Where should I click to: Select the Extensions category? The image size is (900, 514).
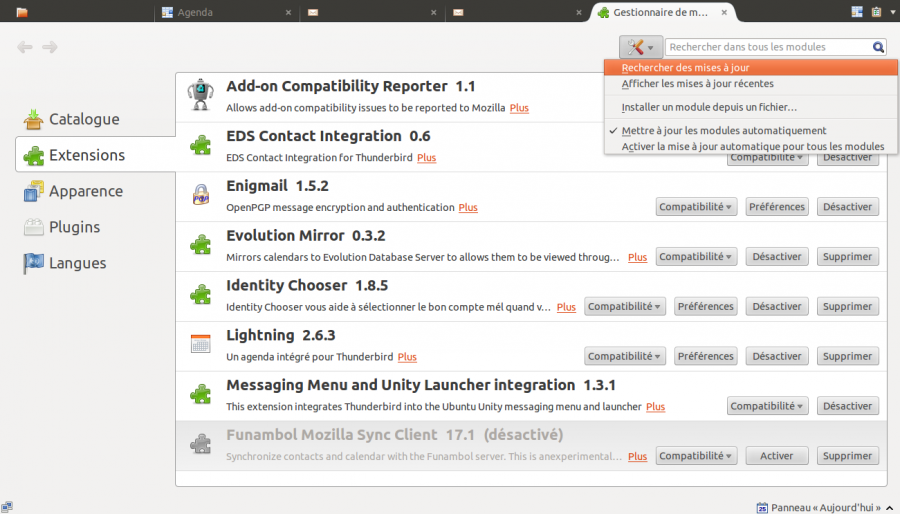[95, 155]
